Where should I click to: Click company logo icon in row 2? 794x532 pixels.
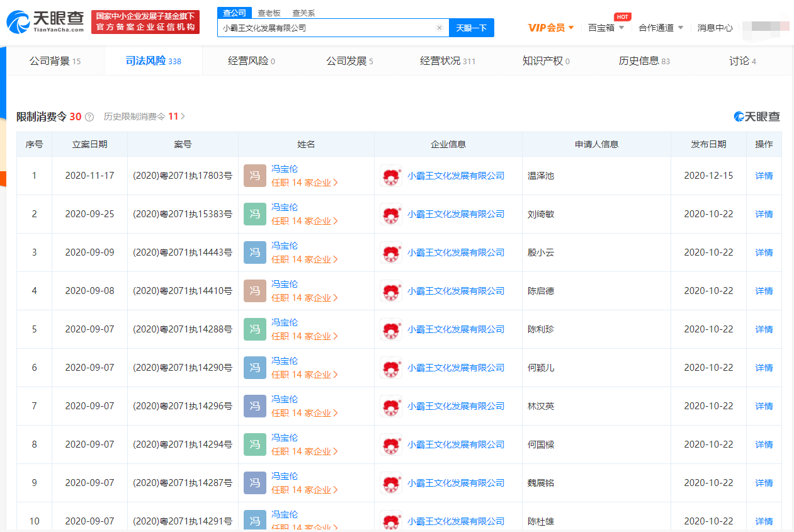pos(391,214)
